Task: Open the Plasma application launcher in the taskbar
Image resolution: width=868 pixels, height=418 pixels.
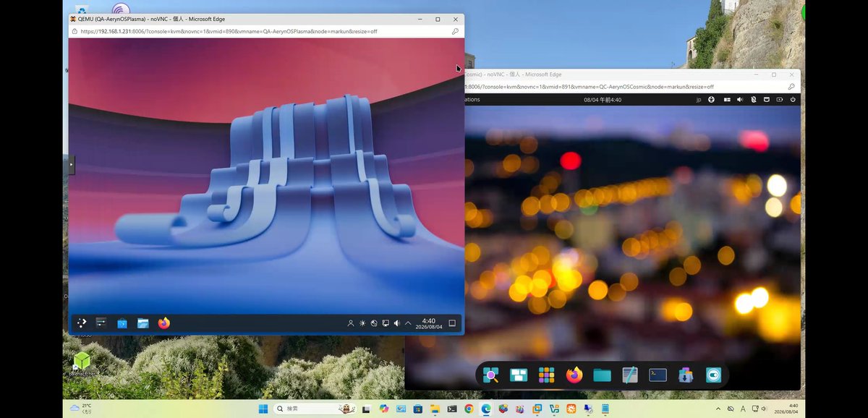Action: point(82,323)
